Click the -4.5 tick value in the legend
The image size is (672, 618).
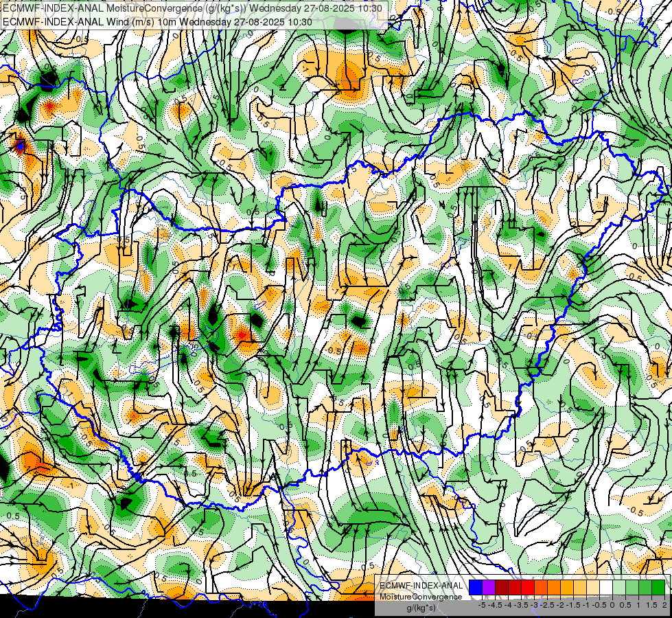[x=495, y=605]
